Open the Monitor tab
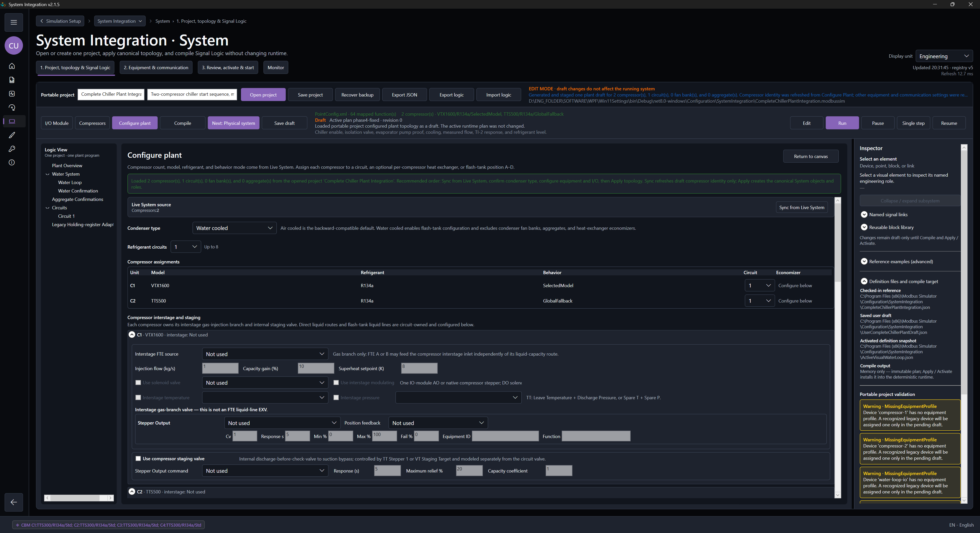Viewport: 980px width, 533px height. [276, 67]
